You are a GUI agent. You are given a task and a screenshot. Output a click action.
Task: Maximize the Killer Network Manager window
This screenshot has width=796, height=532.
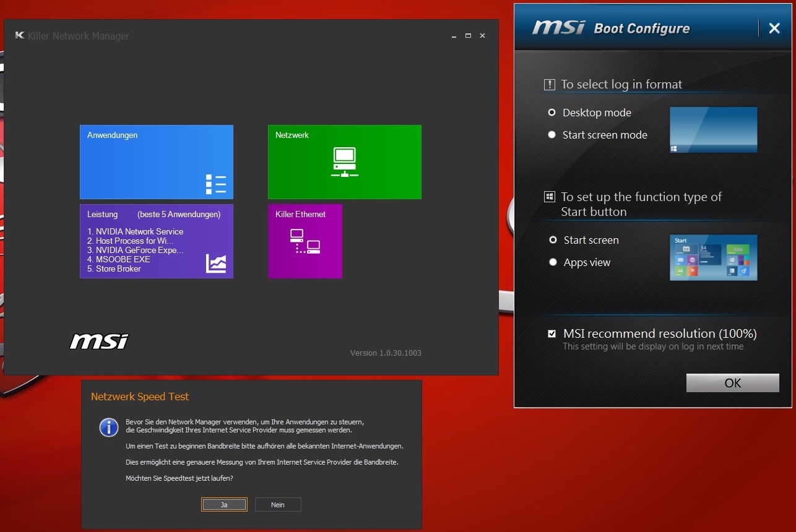469,36
